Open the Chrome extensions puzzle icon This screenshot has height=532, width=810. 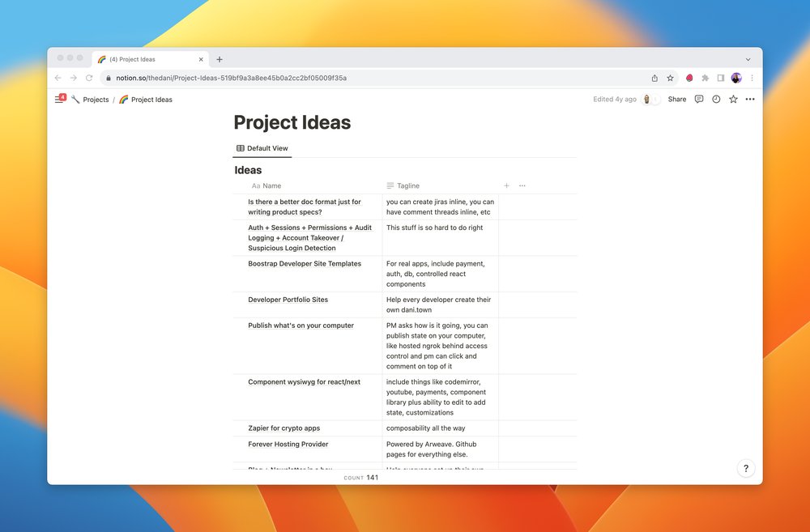(x=706, y=78)
